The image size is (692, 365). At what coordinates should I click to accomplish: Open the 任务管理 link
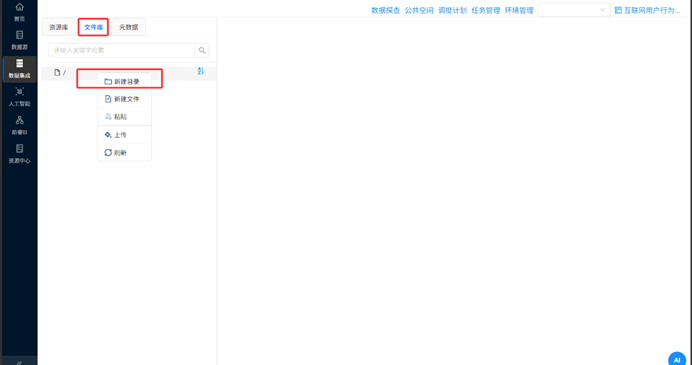tap(486, 10)
